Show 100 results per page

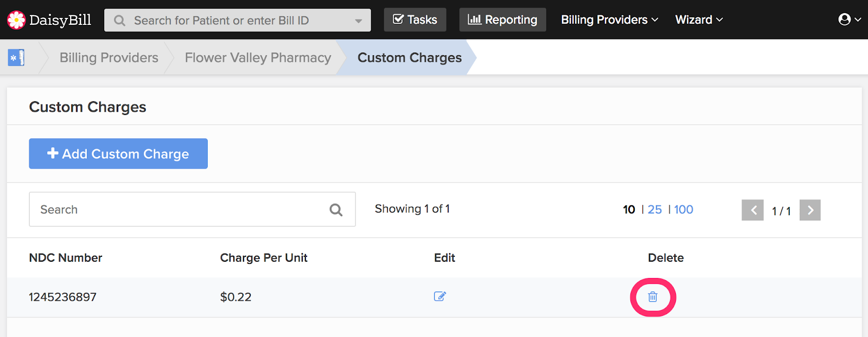click(684, 210)
